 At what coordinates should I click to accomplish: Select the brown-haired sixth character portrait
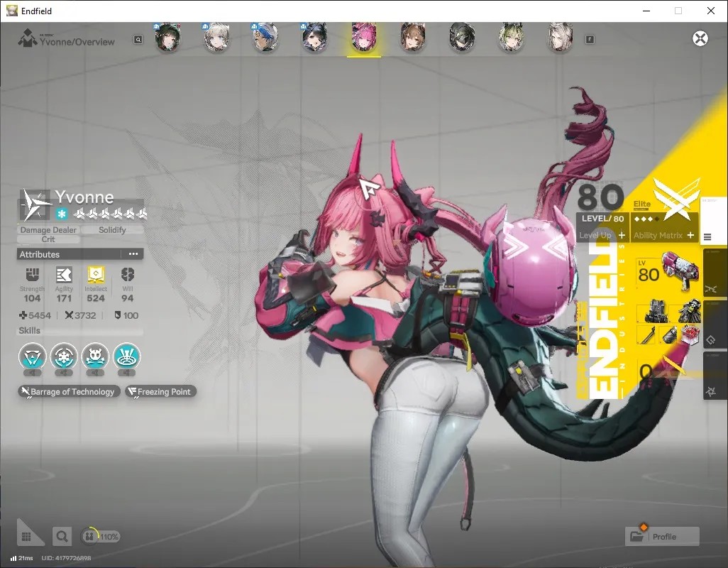(x=413, y=38)
